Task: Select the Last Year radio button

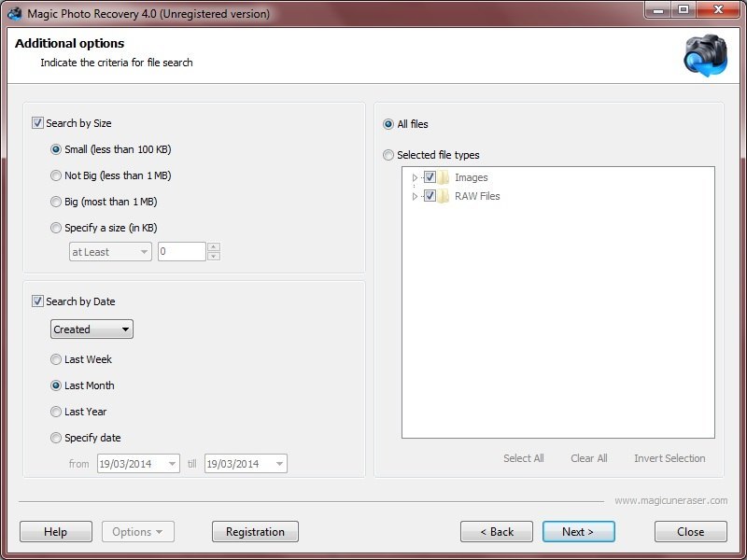Action: 56,412
